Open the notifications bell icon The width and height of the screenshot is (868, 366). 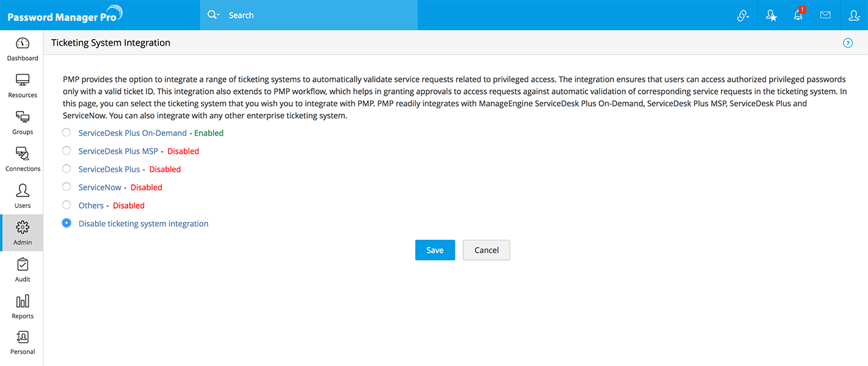(x=798, y=15)
